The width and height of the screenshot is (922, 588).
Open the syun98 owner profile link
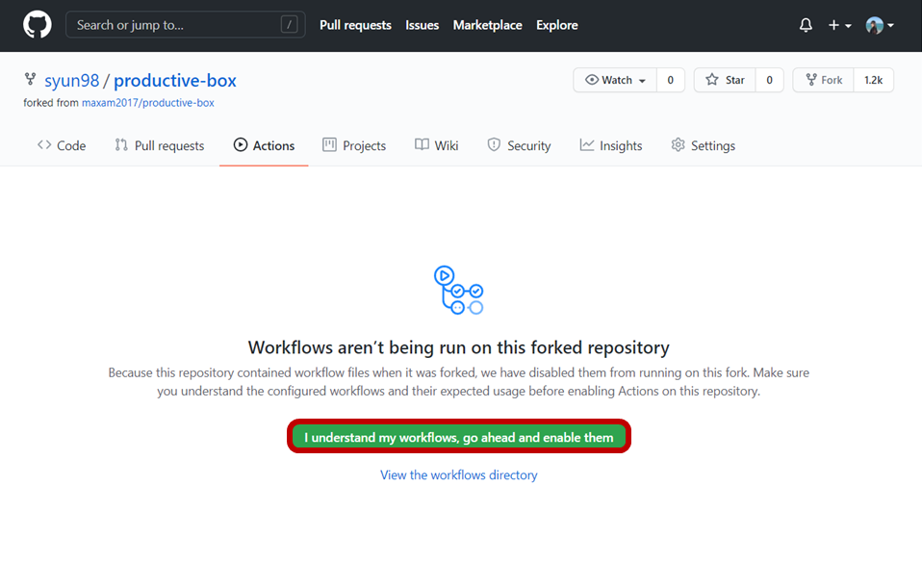point(72,81)
